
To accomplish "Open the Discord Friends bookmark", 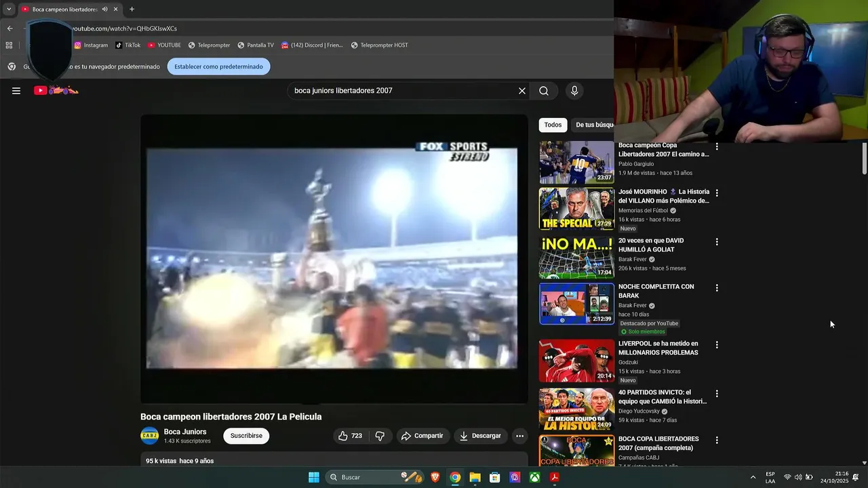I will [x=312, y=45].
